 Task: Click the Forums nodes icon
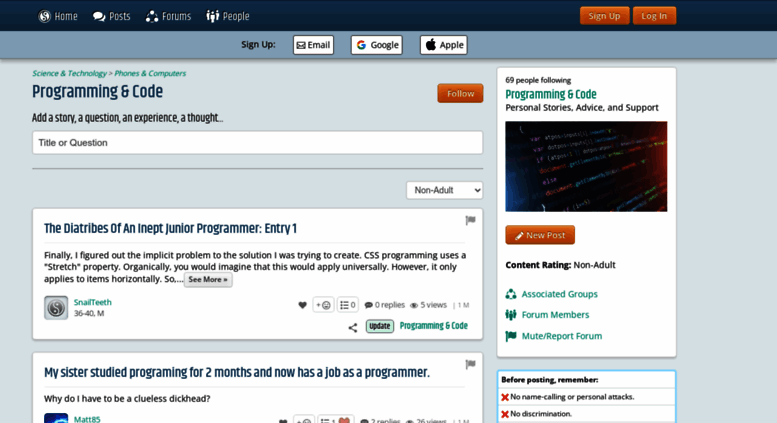pos(152,16)
